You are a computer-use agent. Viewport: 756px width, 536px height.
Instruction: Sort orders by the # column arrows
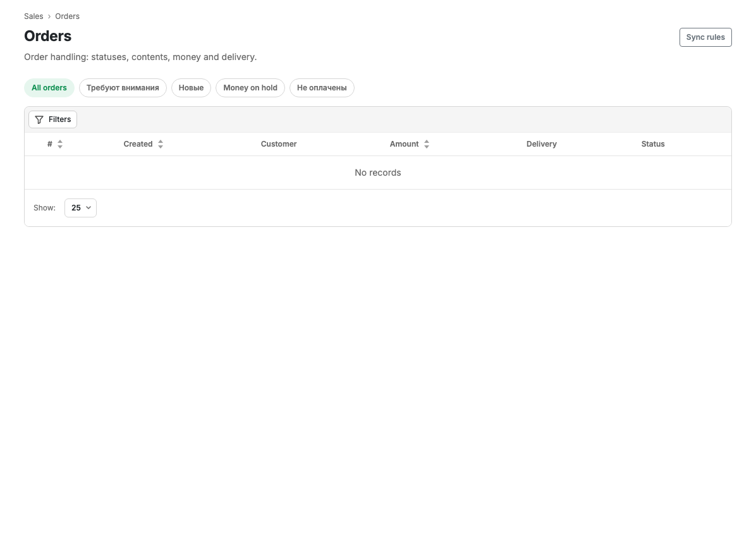click(x=60, y=144)
